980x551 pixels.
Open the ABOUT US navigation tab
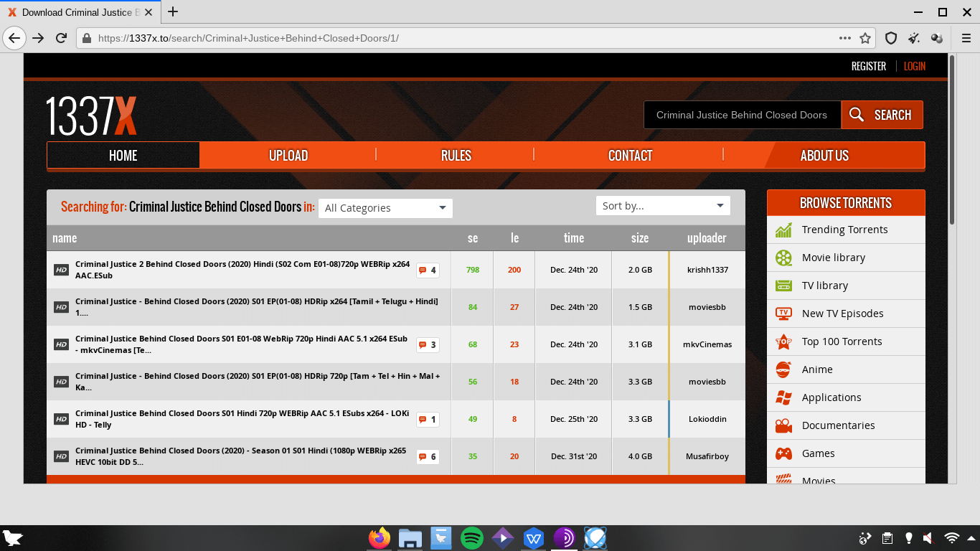click(x=824, y=155)
